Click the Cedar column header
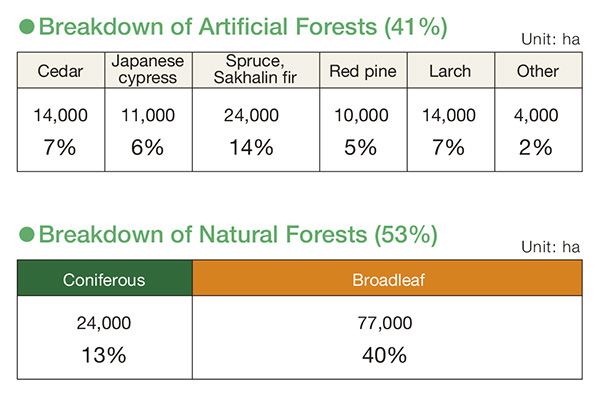The image size is (600, 396). (61, 70)
